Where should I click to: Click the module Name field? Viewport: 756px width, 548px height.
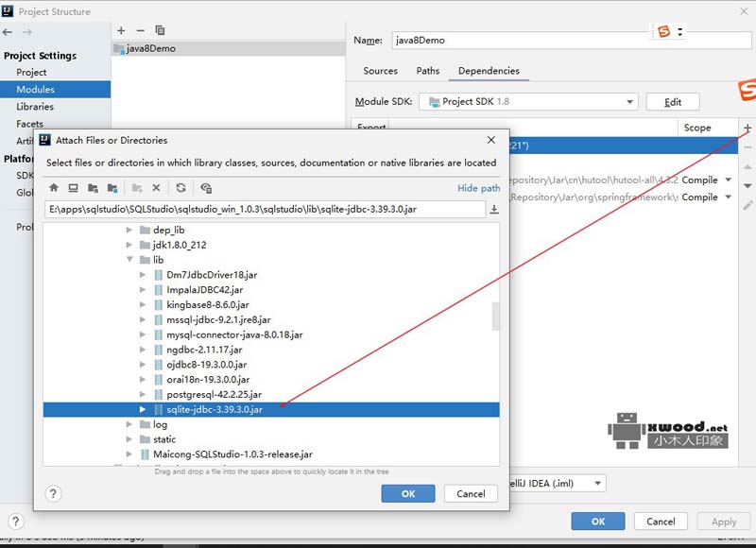[x=572, y=40]
